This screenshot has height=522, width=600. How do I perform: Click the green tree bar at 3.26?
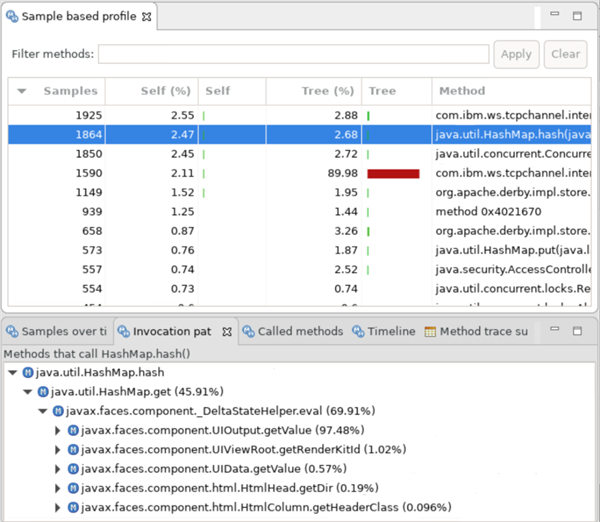coord(368,231)
